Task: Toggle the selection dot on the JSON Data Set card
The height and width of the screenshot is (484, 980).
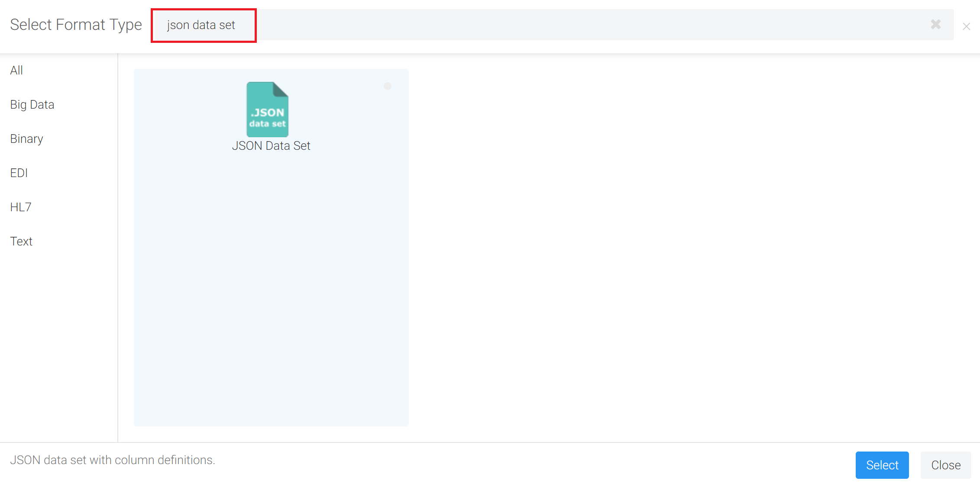Action: pyautogui.click(x=387, y=86)
